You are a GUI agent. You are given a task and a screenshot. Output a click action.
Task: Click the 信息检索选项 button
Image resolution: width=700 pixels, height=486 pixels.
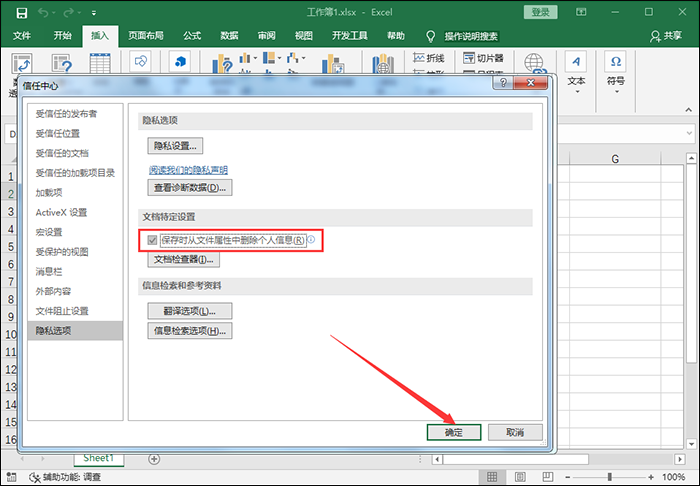point(190,331)
